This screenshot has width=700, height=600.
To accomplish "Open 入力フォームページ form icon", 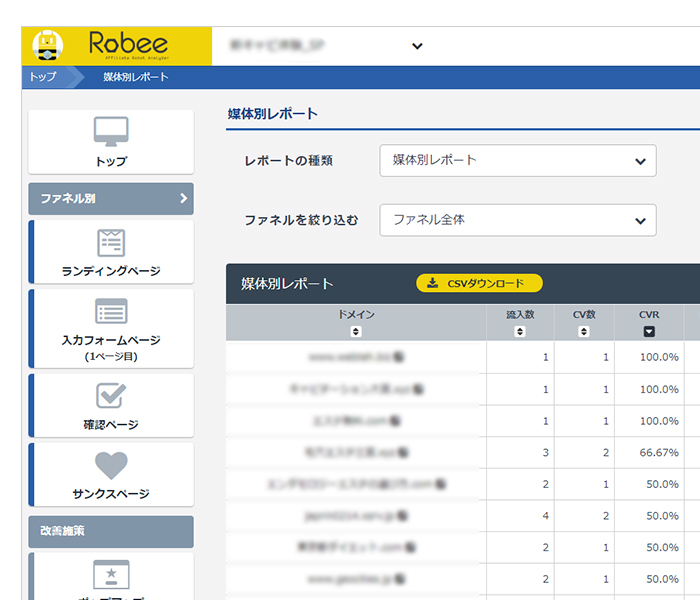I will click(111, 311).
